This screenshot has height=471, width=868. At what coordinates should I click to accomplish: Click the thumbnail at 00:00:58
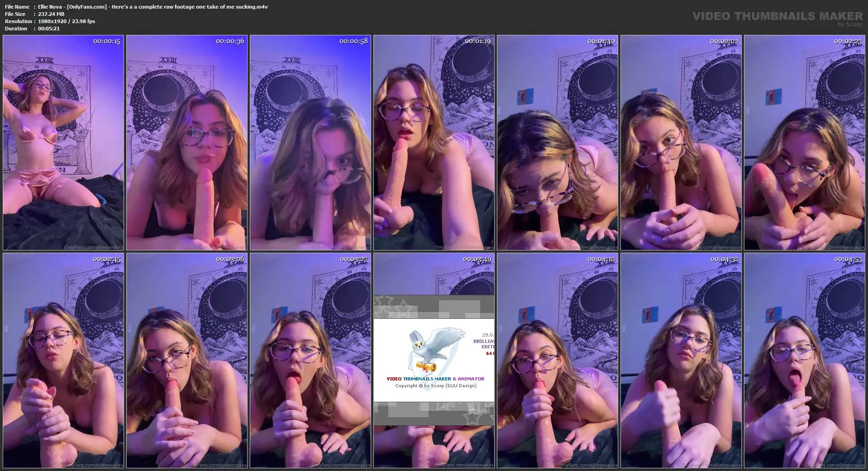click(310, 143)
